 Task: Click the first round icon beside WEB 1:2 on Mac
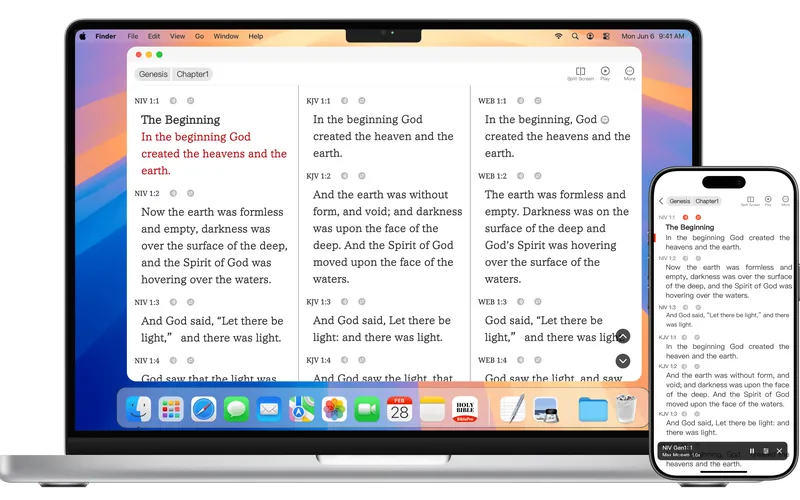coord(520,176)
